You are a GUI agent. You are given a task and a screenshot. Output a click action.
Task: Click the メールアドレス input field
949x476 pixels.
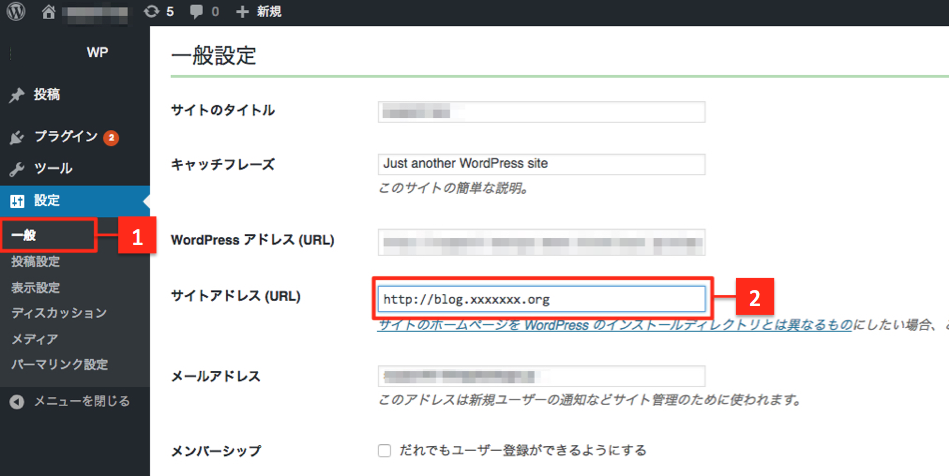point(542,376)
